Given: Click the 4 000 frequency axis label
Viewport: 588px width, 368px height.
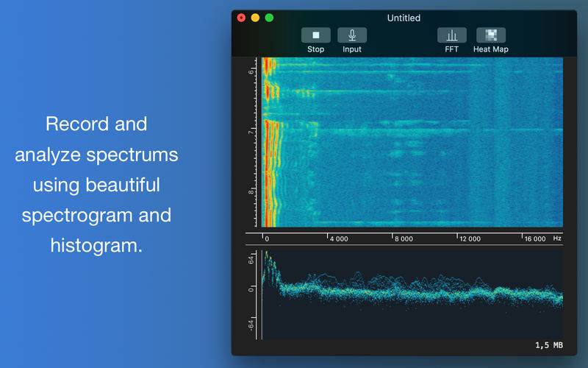Looking at the screenshot, I should click(x=339, y=238).
